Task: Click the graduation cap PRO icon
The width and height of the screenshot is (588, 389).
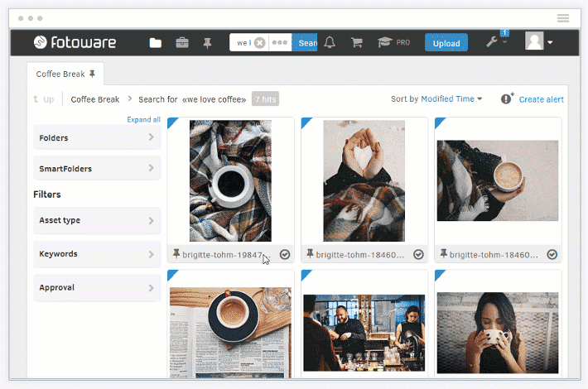Action: (384, 43)
